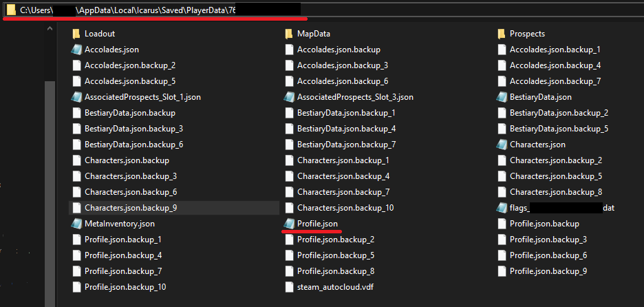Click the Characters.json.backup_9 file icon
Image resolution: width=644 pixels, height=307 pixels.
pos(77,208)
